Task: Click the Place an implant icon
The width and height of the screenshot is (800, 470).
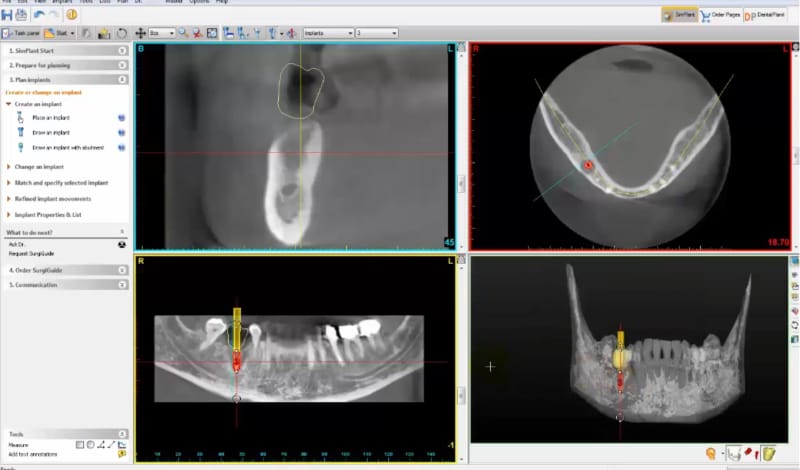Action: [20, 118]
